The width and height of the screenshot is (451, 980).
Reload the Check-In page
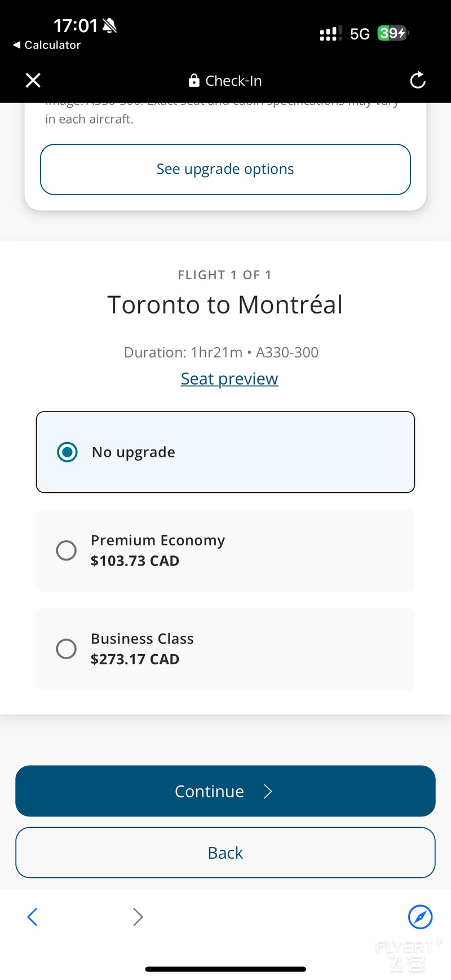(x=418, y=80)
